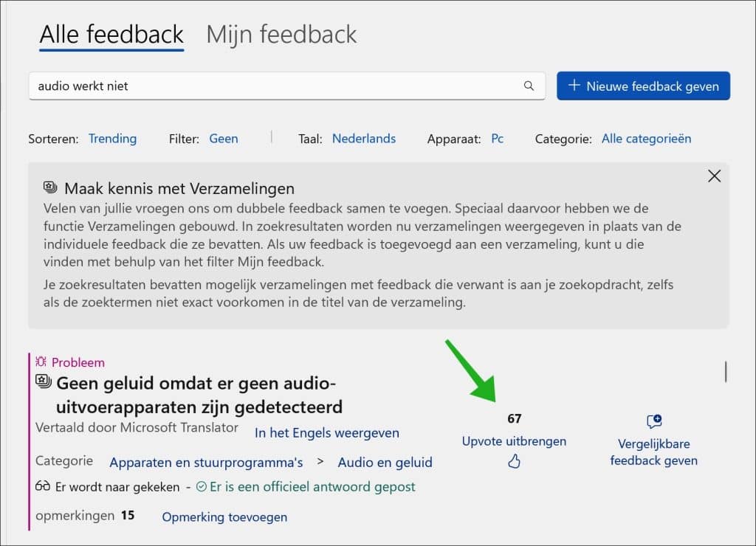This screenshot has height=546, width=756.
Task: Switch to the Mijn feedback tab
Action: coord(281,34)
